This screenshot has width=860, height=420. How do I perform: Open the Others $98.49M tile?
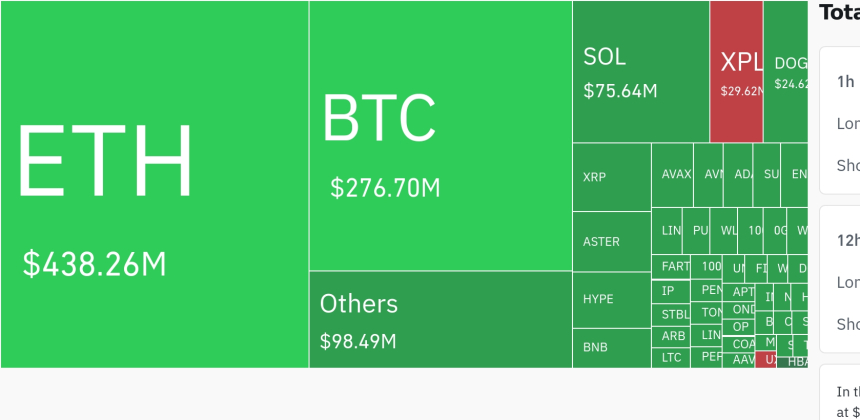(440, 319)
